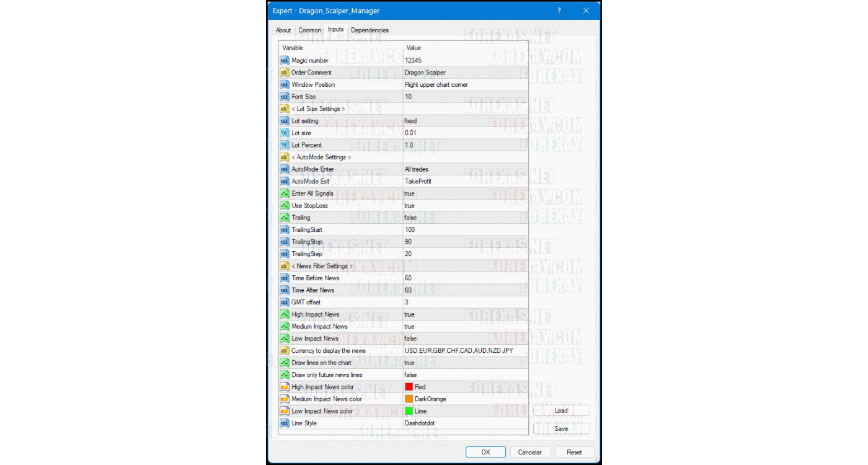The width and height of the screenshot is (868, 465).
Task: Click the decimal icon beside Lot size
Action: tap(284, 133)
